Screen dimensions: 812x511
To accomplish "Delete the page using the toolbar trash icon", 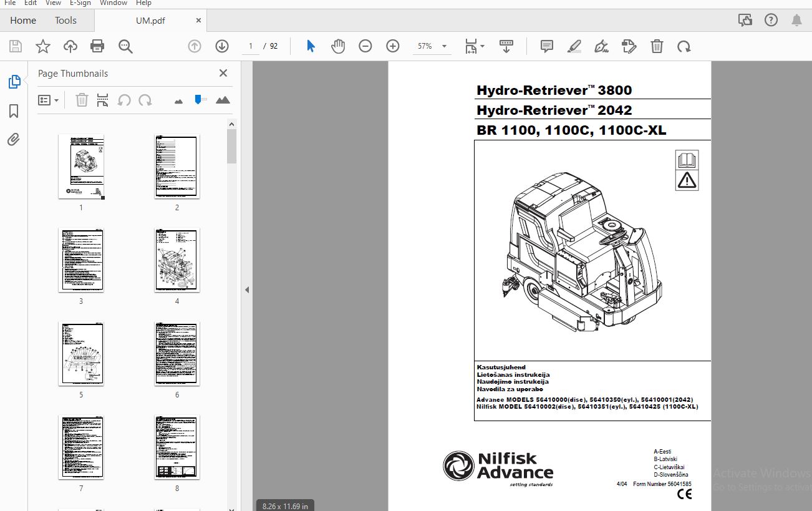I will 657,46.
